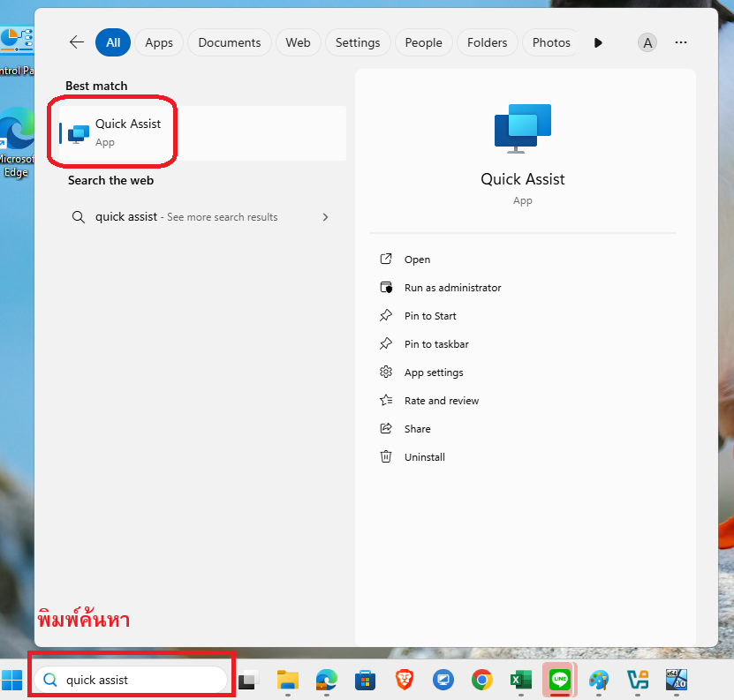
Task: Click the gear icon beside App settings
Action: tap(386, 372)
